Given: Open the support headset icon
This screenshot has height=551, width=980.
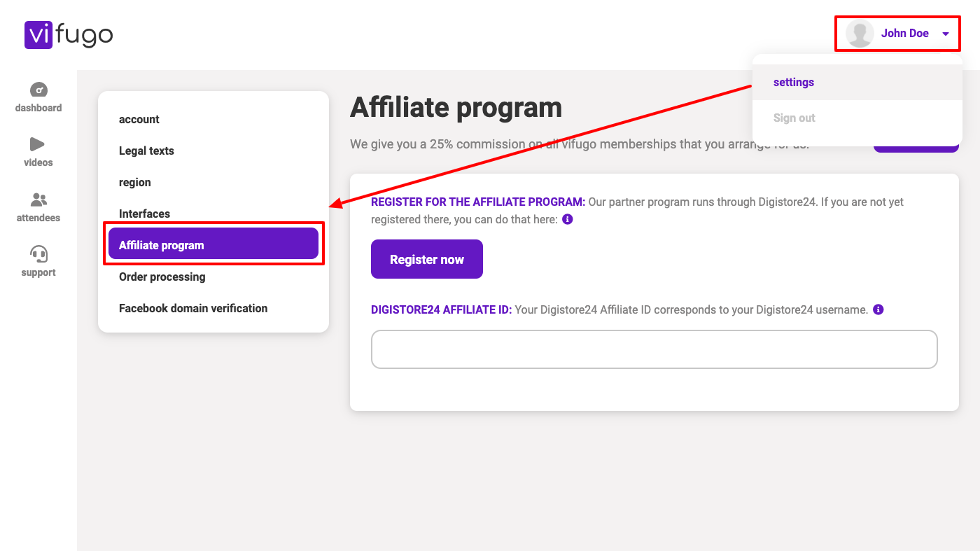Looking at the screenshot, I should [x=38, y=253].
